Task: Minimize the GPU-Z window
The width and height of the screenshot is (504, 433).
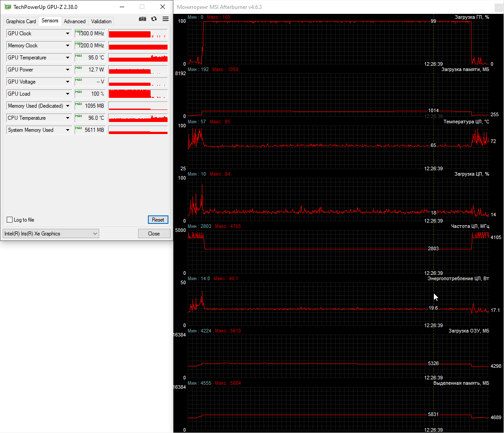Action: click(122, 7)
